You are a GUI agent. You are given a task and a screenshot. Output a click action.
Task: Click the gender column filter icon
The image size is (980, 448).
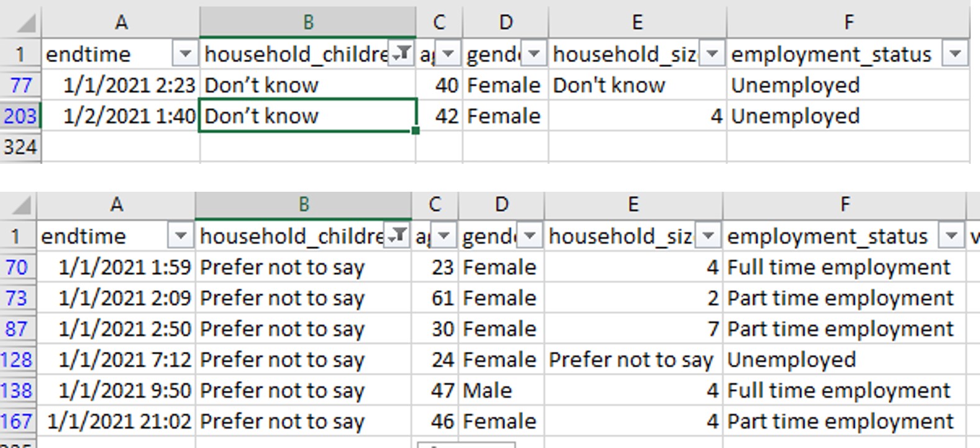point(531,55)
